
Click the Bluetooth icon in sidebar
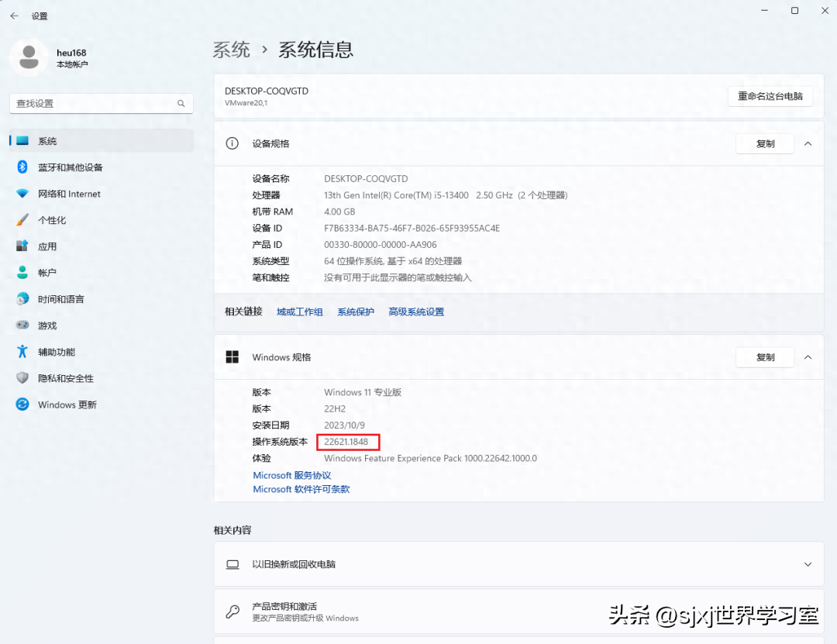coord(22,167)
